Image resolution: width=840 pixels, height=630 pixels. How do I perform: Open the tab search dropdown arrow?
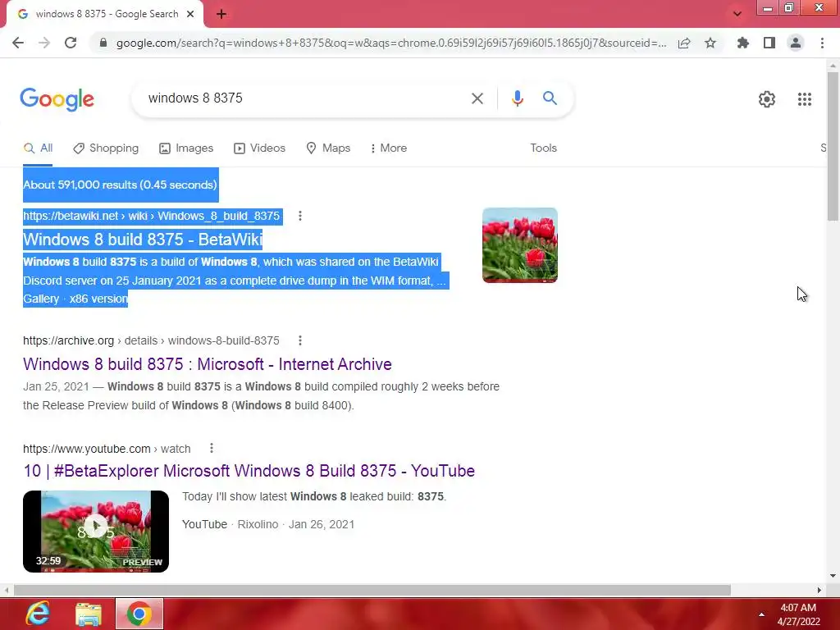point(737,14)
